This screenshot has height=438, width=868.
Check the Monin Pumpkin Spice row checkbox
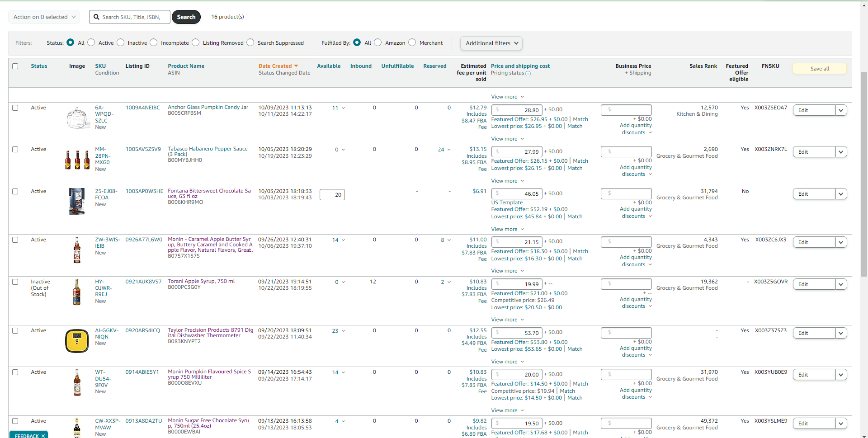(x=15, y=372)
